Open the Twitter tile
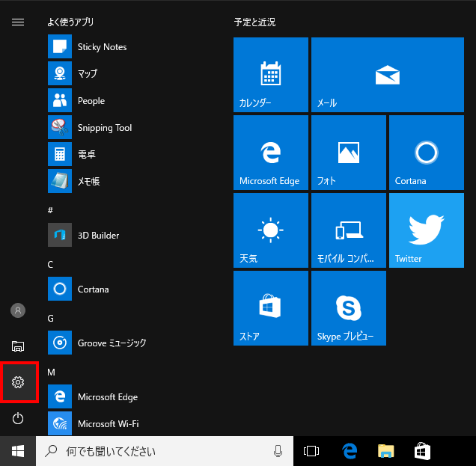 tap(426, 230)
